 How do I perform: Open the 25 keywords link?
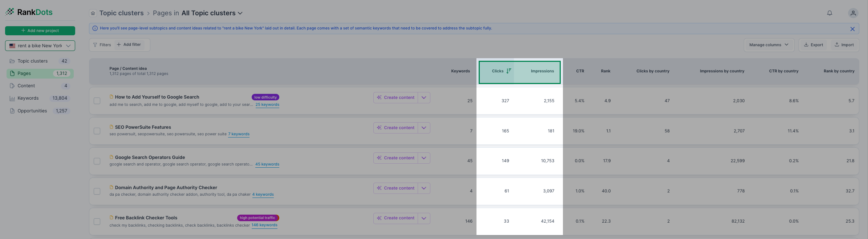(267, 105)
